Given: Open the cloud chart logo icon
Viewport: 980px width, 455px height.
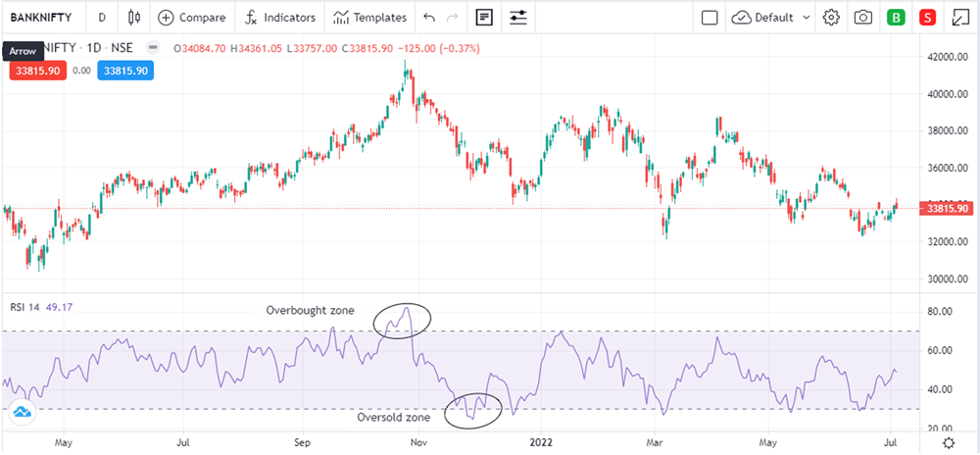Looking at the screenshot, I should [24, 412].
